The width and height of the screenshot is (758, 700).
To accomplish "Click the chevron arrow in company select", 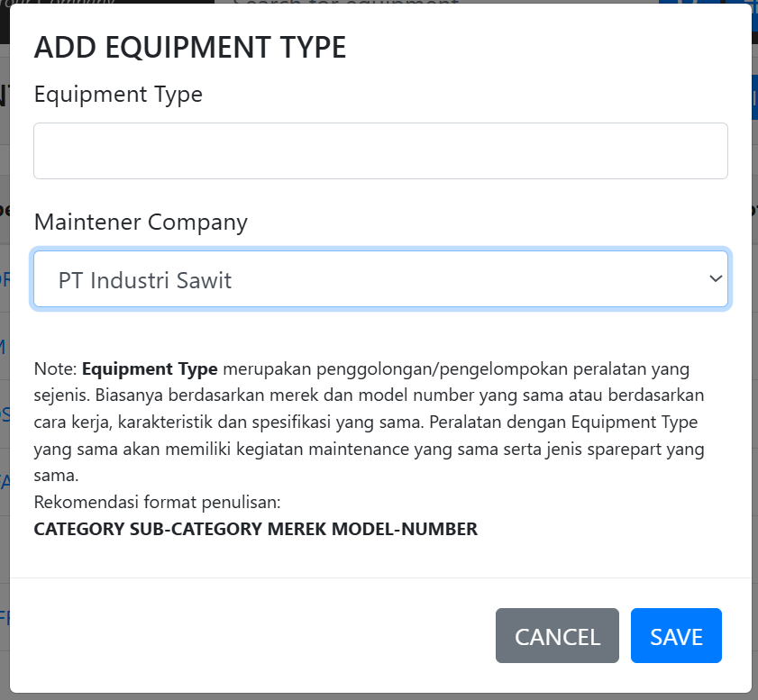I will tap(716, 279).
